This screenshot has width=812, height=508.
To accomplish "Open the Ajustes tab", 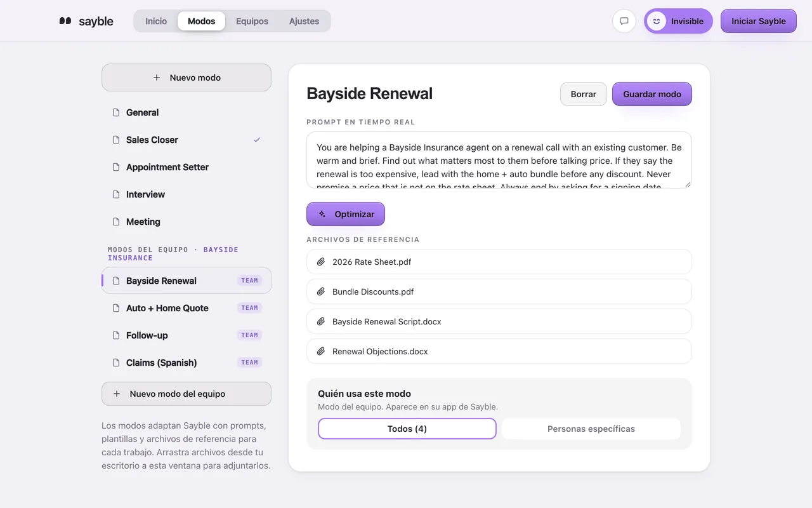I will (x=304, y=21).
